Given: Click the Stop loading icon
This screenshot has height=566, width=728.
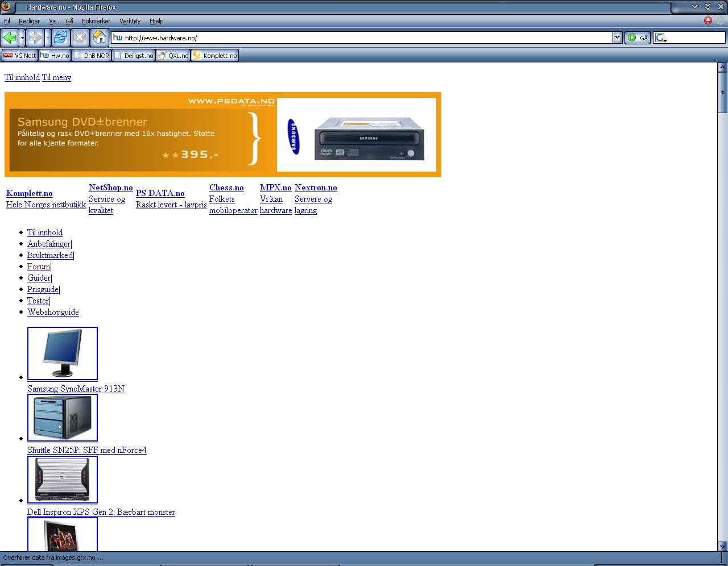Looking at the screenshot, I should [80, 38].
